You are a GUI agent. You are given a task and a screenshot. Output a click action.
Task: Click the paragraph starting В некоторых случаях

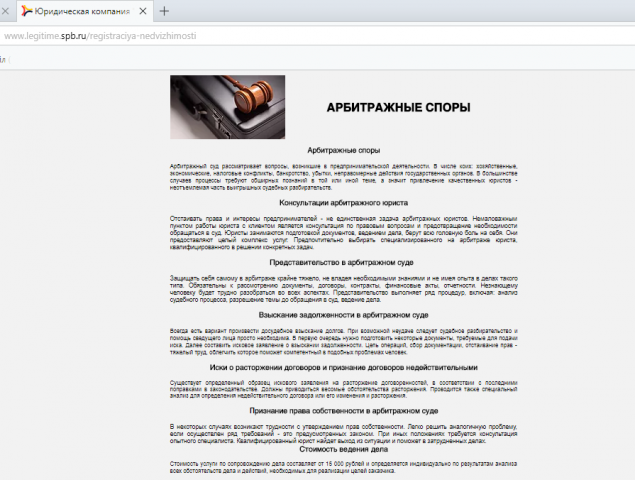point(343,434)
